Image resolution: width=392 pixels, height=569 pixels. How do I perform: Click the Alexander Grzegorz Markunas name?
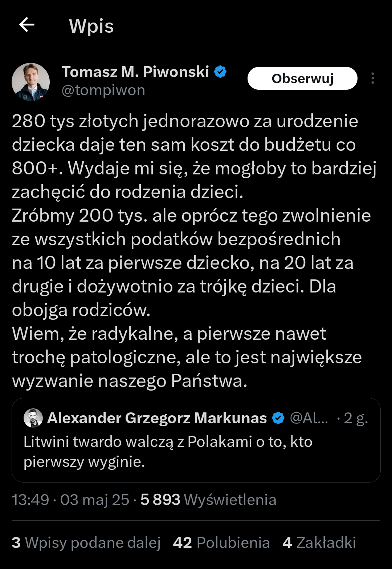pyautogui.click(x=157, y=418)
